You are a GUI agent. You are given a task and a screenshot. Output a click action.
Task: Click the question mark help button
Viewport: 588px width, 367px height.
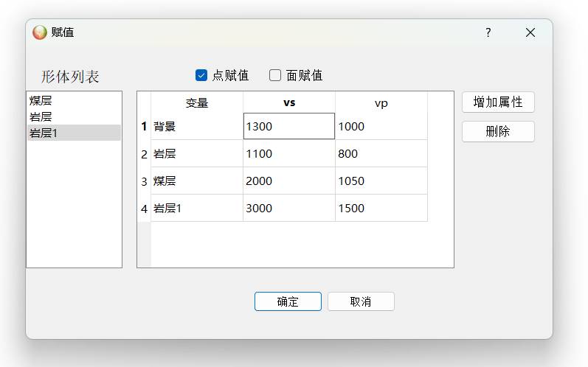pos(488,32)
